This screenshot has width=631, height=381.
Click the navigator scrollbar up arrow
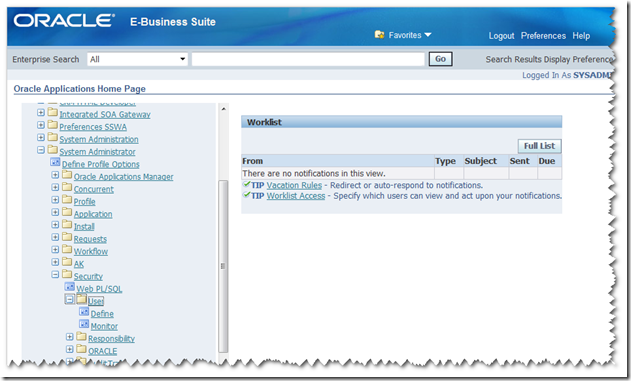coord(223,109)
